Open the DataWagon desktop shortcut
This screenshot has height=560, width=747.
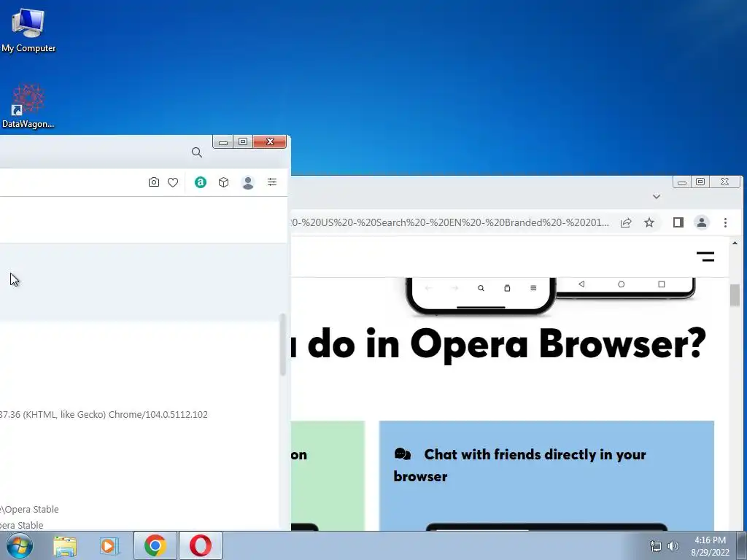pyautogui.click(x=28, y=106)
